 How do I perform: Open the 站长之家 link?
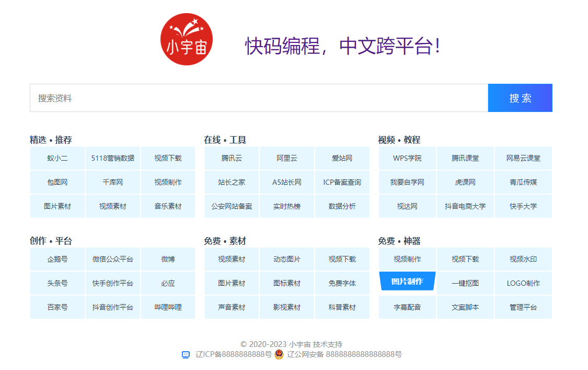232,182
